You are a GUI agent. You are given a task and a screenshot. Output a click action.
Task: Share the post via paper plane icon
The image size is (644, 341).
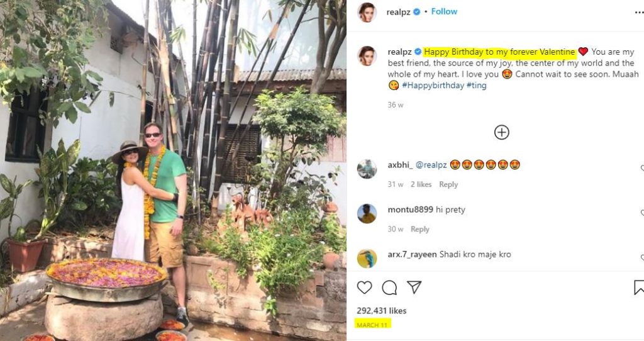tap(414, 287)
